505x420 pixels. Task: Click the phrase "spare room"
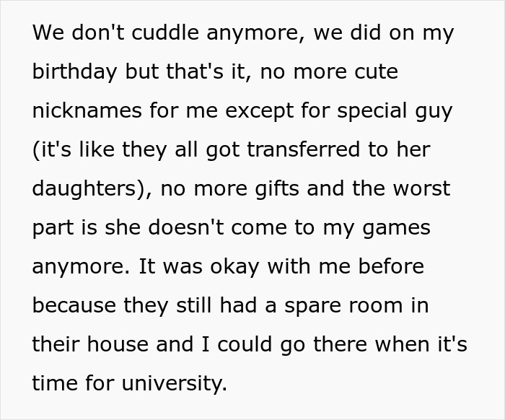point(343,307)
